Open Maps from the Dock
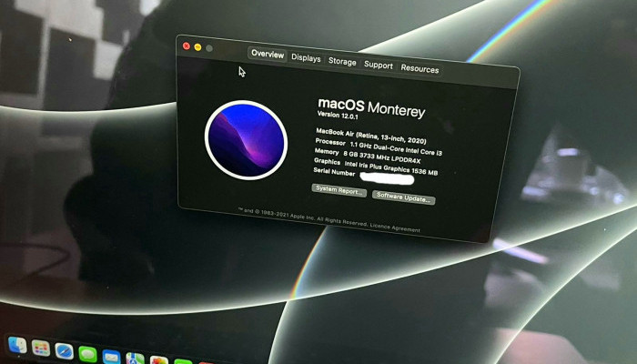The height and width of the screenshot is (364, 637). pos(135,359)
